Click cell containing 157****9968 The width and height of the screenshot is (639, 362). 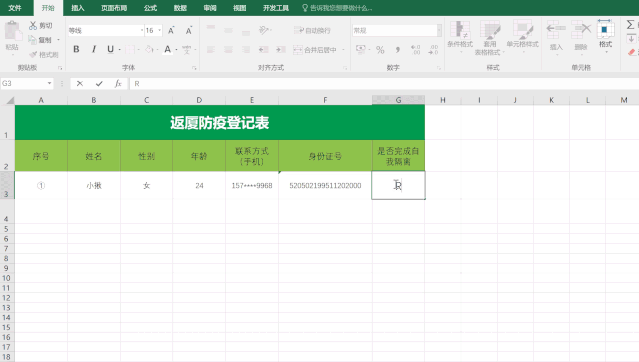point(252,185)
